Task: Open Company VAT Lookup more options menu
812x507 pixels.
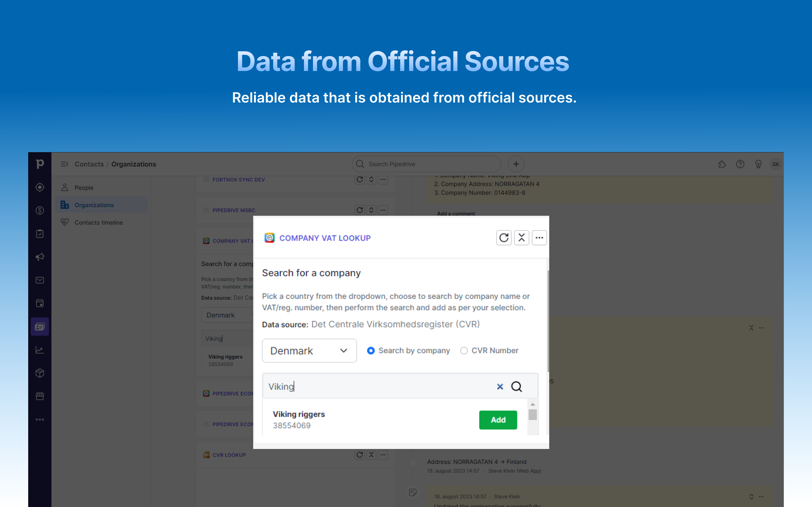Action: pos(539,238)
